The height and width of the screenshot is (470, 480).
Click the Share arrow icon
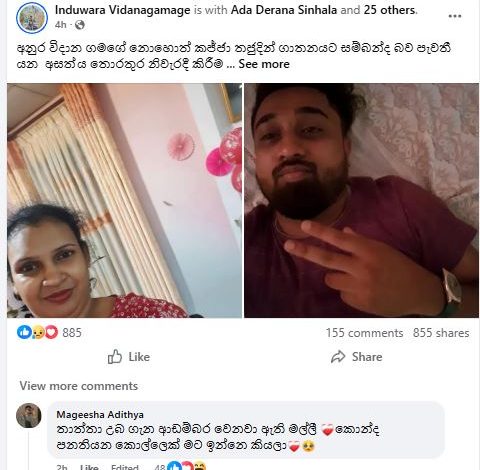pyautogui.click(x=338, y=357)
